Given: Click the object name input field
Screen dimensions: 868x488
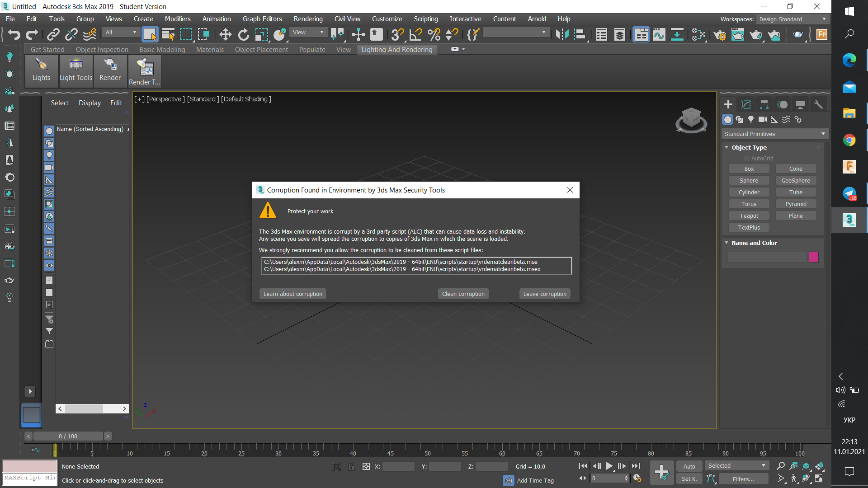Looking at the screenshot, I should pos(767,257).
